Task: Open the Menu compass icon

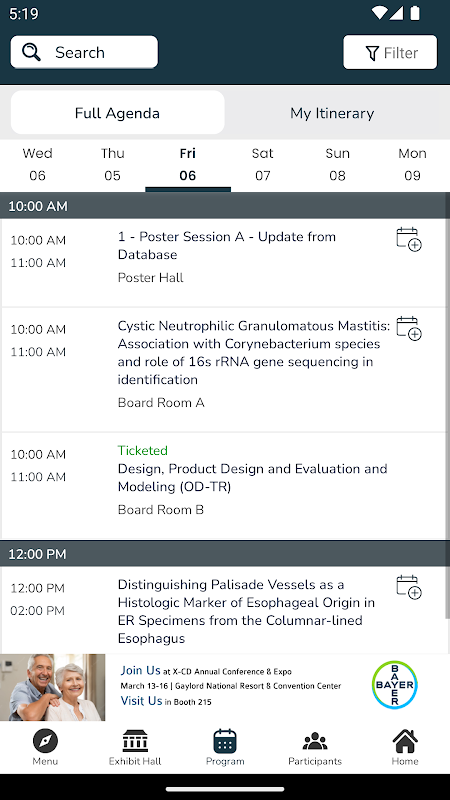Action: [x=45, y=741]
